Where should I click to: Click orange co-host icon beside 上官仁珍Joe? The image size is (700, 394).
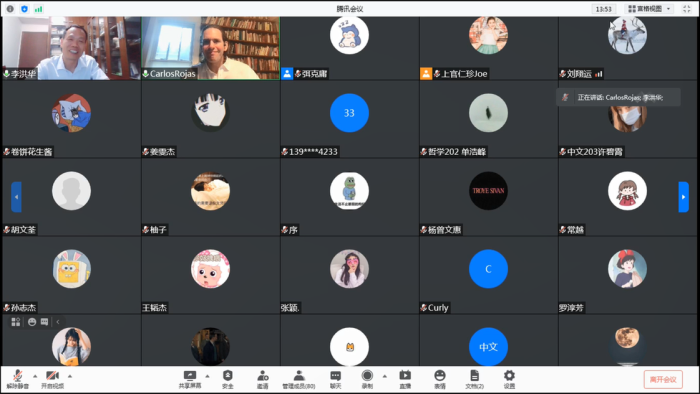point(426,74)
